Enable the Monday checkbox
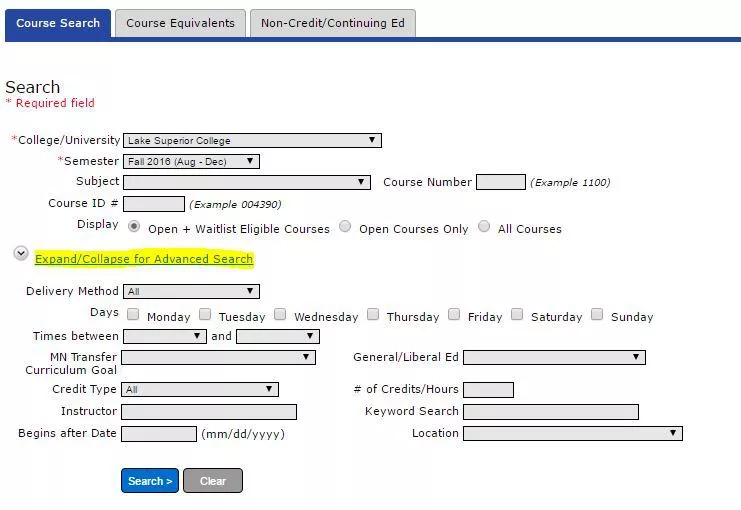 [133, 315]
